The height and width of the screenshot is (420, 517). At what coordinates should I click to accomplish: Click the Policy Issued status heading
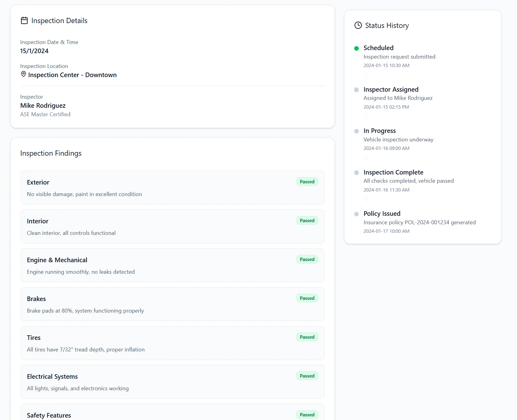click(382, 214)
